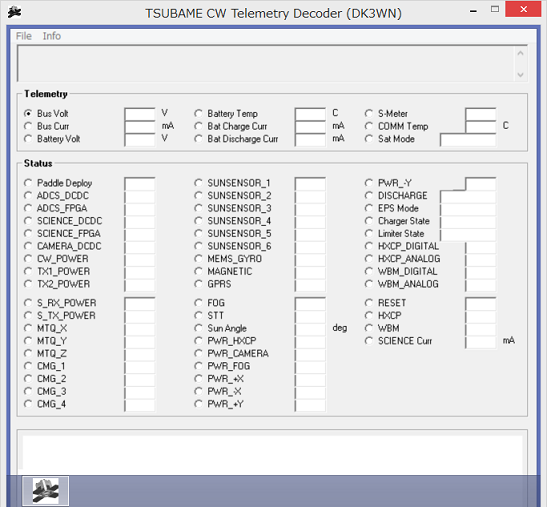The width and height of the screenshot is (547, 507).
Task: Click the scroll down arrow in top text box
Action: (x=520, y=74)
